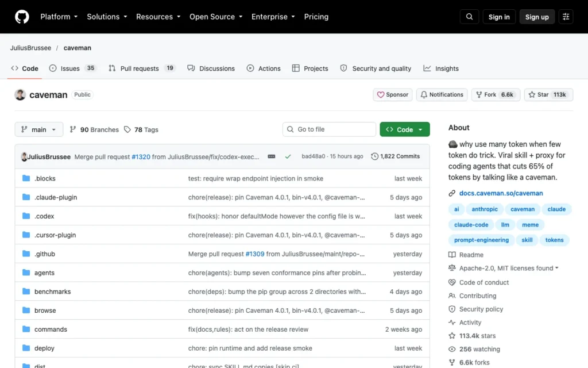Open the Resources dropdown menu

click(158, 17)
